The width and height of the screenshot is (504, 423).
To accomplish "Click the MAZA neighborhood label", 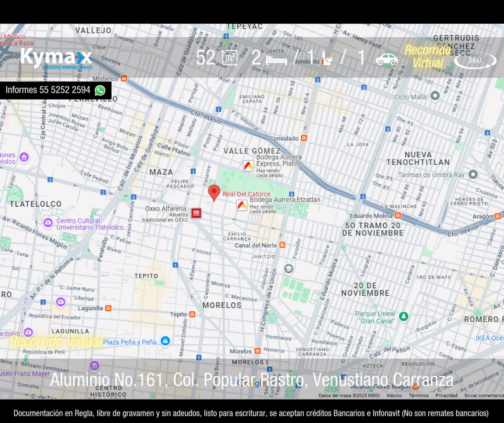I will [x=161, y=172].
